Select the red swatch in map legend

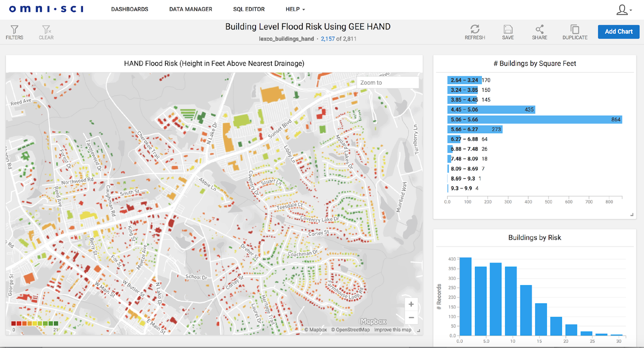(x=14, y=323)
